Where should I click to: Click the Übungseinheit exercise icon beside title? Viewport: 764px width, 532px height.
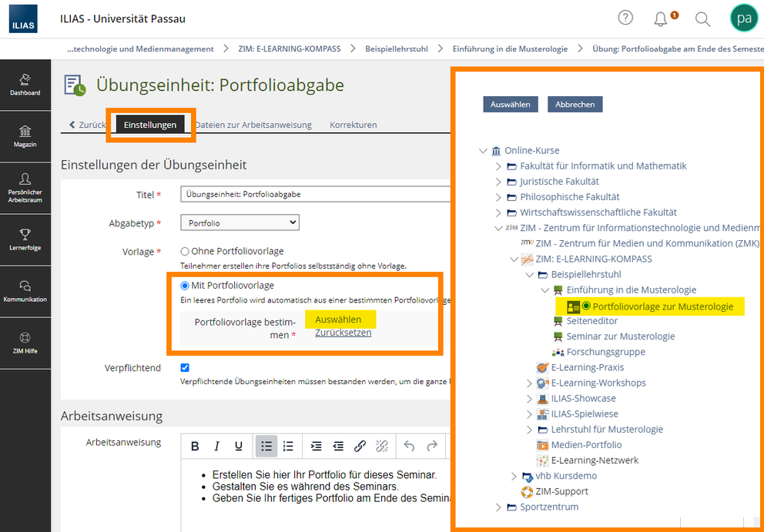pyautogui.click(x=75, y=85)
